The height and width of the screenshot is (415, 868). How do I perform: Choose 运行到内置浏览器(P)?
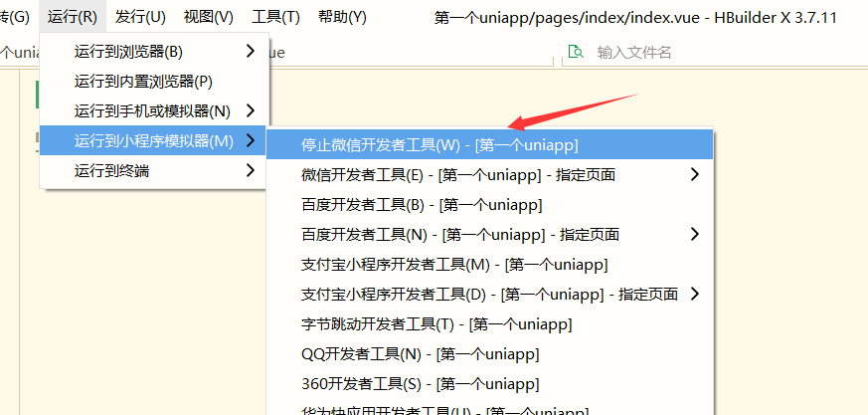(x=154, y=82)
